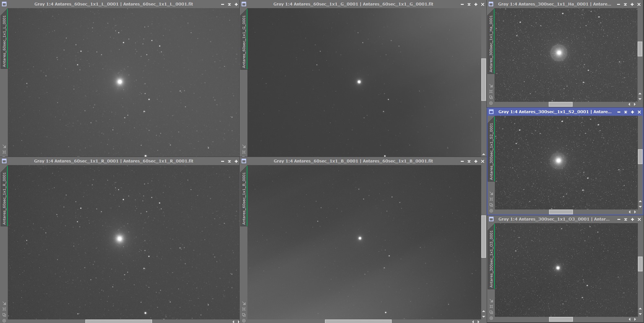Click the concentric-circle icon in the R_0001 window
The image size is (644, 323).
(x=4, y=321)
